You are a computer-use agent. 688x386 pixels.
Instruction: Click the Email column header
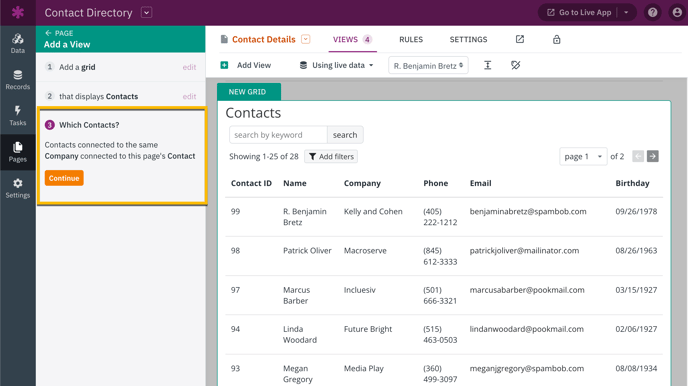coord(480,183)
